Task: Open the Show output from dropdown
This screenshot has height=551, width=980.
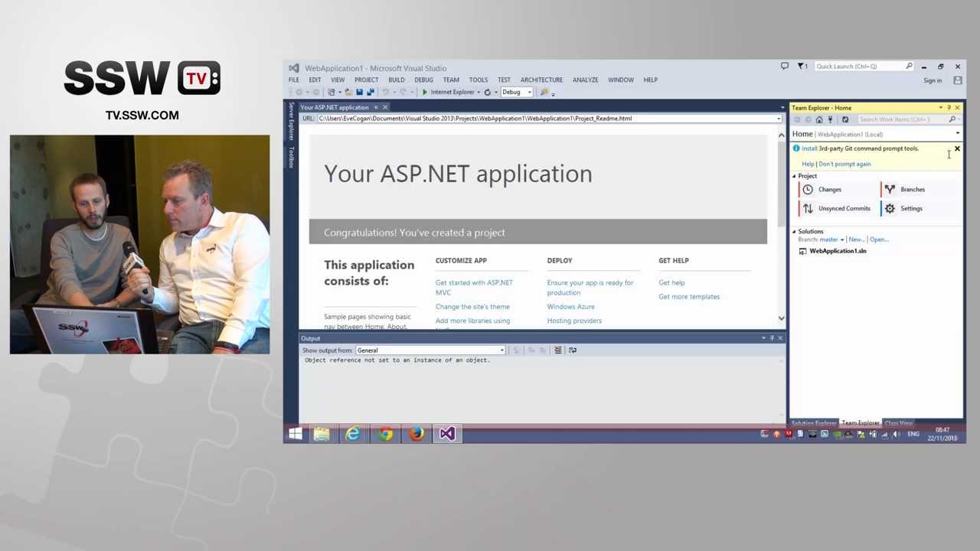Action: point(501,350)
